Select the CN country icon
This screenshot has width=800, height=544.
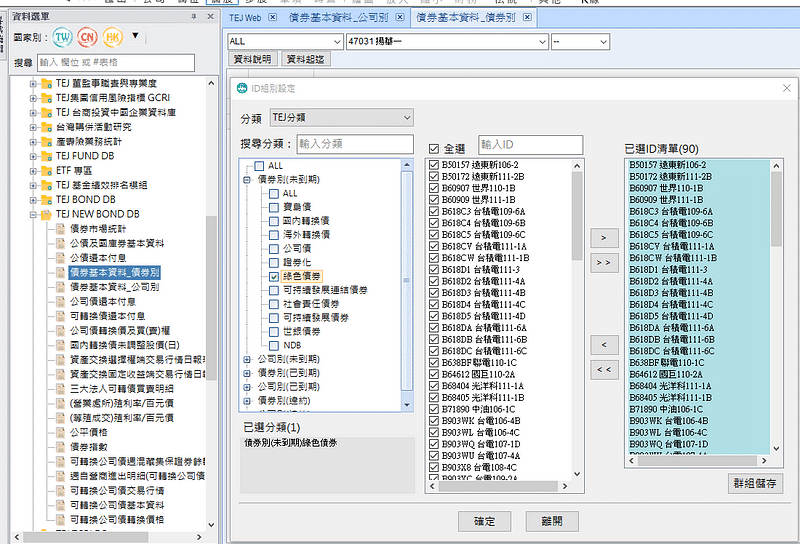point(88,37)
